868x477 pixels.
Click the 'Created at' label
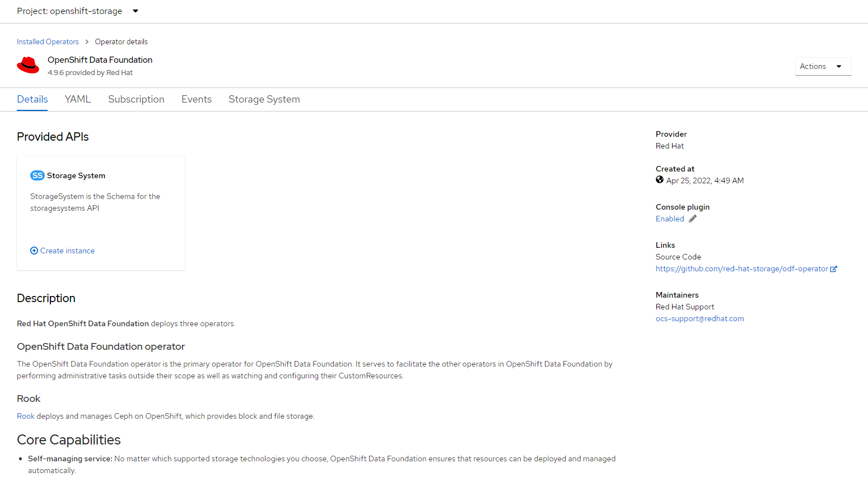(675, 169)
